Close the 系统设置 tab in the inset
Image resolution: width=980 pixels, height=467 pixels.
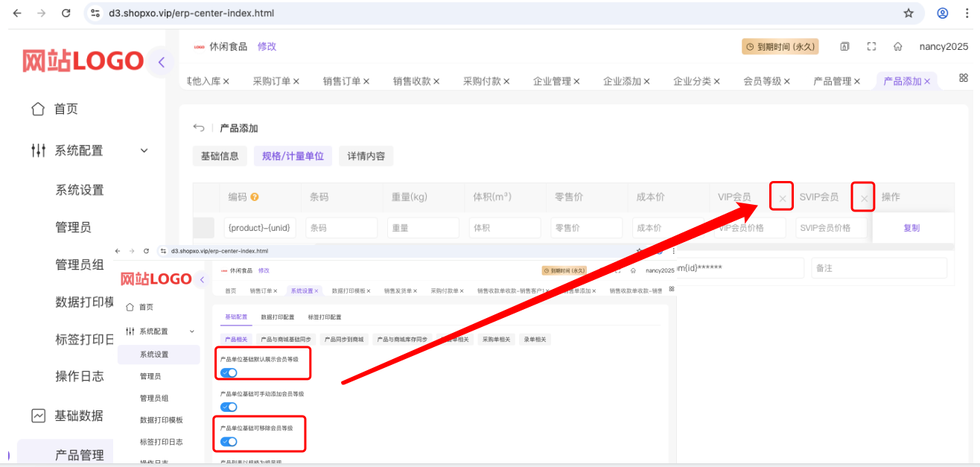click(316, 290)
